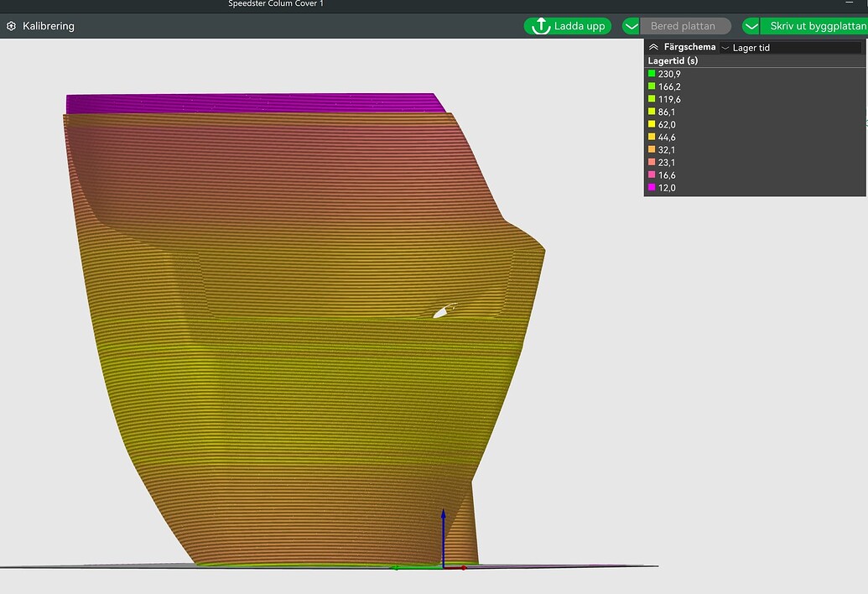Select the 44,6 legend entry
This screenshot has height=594, width=868.
[662, 138]
